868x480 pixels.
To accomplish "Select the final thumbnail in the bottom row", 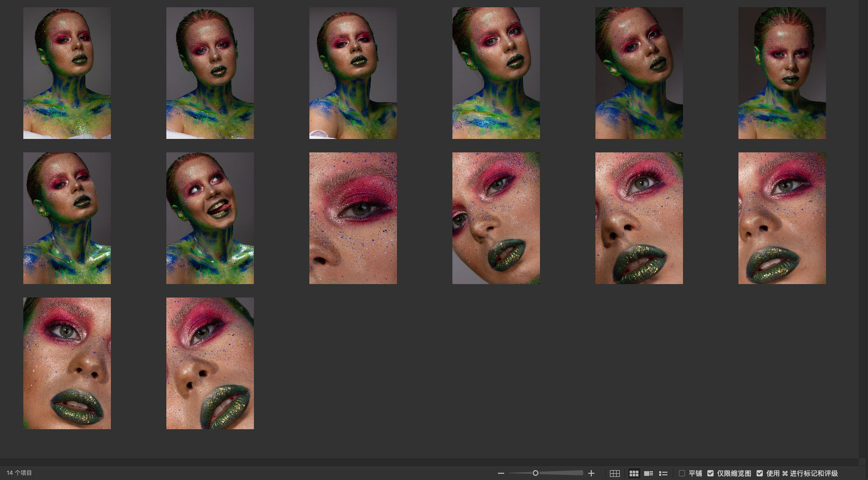I will point(210,363).
